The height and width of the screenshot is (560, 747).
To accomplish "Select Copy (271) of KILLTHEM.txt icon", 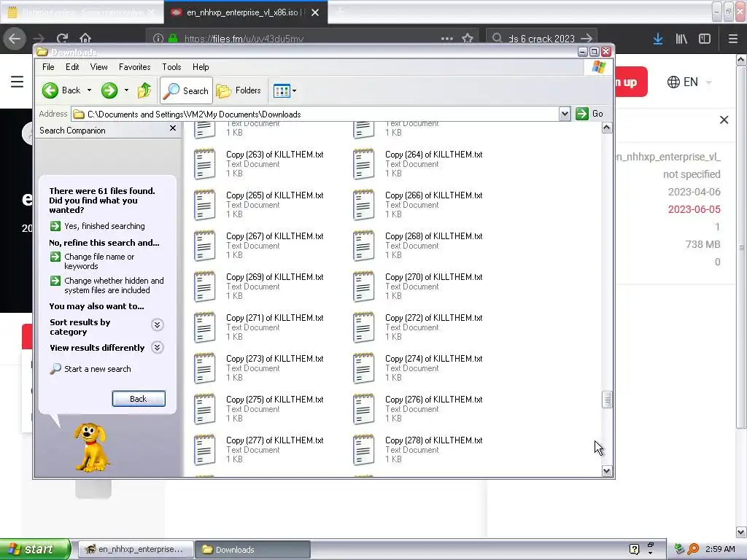I will click(x=204, y=327).
